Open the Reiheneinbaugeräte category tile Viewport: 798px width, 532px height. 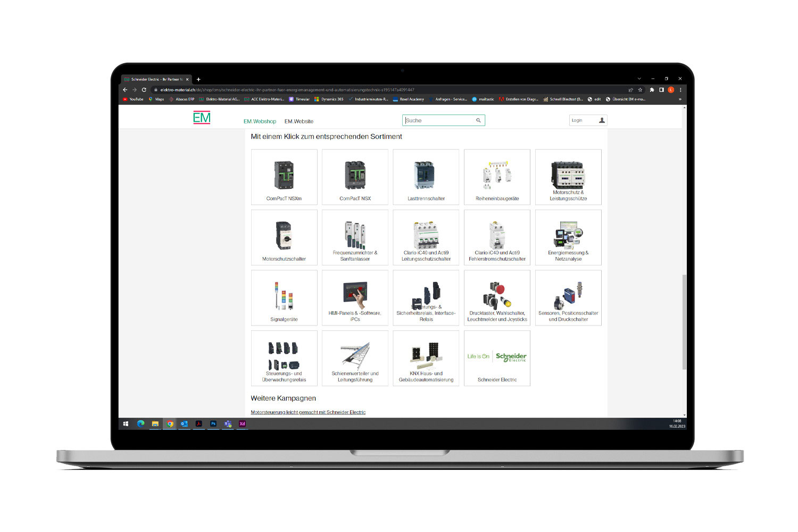pos(497,177)
